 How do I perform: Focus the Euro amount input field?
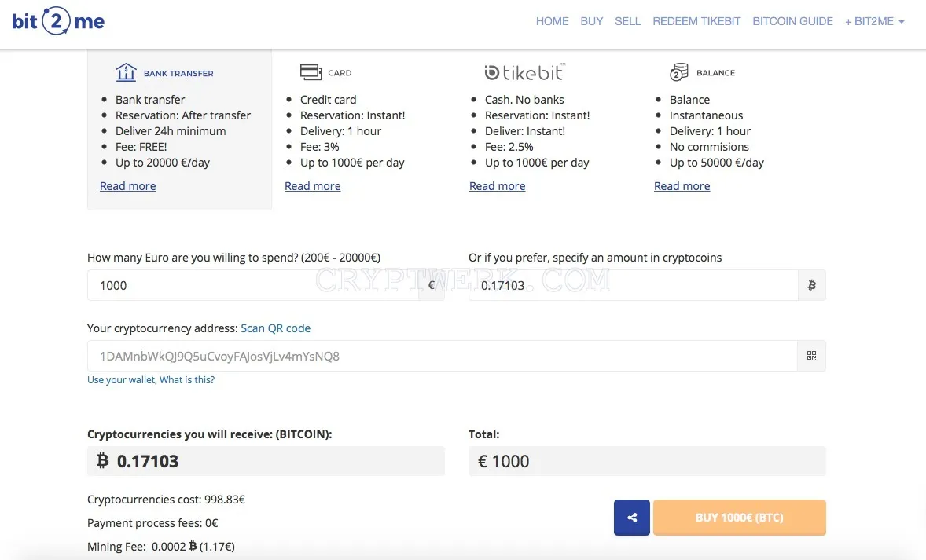pyautogui.click(x=253, y=285)
